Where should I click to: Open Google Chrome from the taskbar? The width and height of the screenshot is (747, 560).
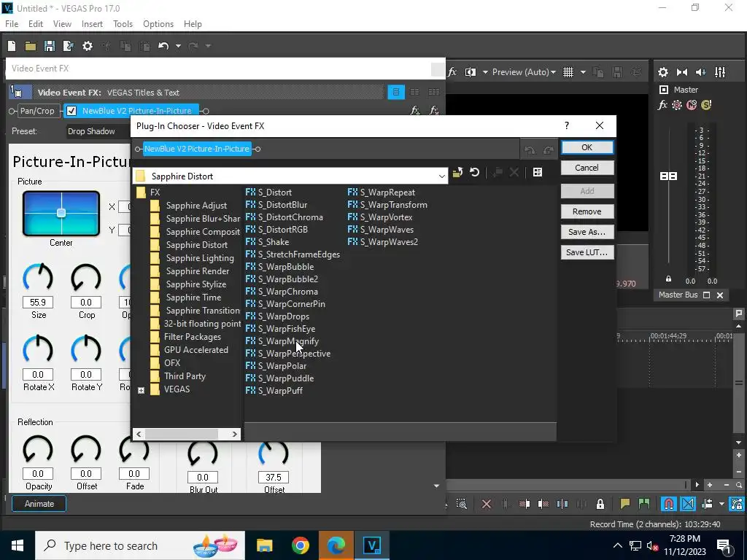300,545
